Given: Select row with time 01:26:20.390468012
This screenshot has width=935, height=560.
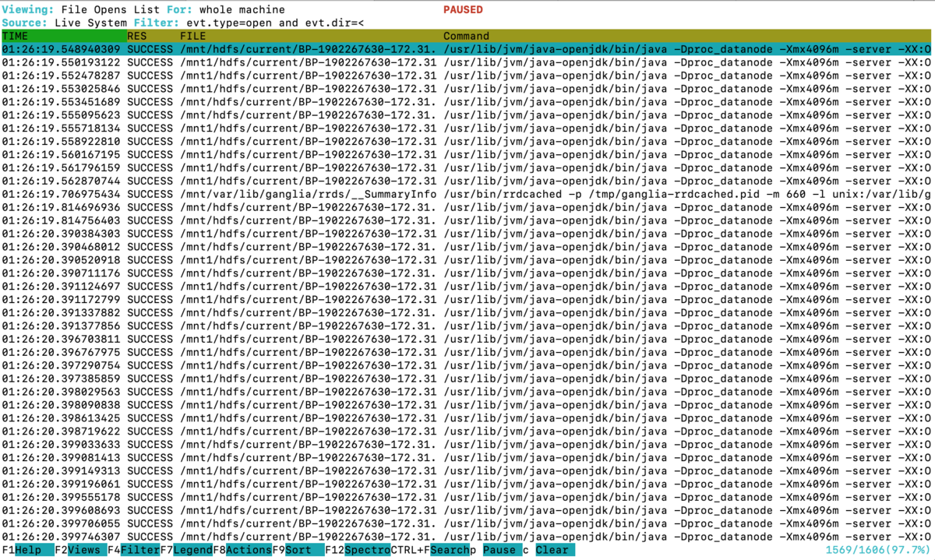Looking at the screenshot, I should 467,247.
